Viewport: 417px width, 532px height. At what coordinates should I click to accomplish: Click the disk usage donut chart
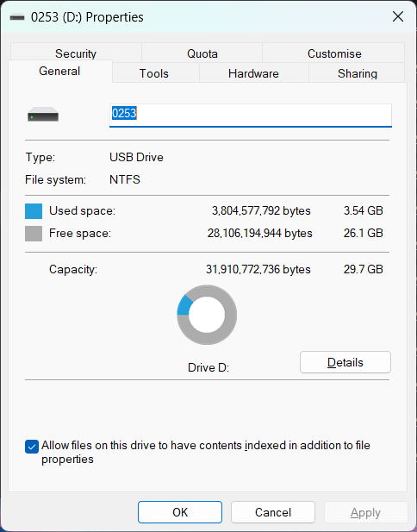point(207,315)
